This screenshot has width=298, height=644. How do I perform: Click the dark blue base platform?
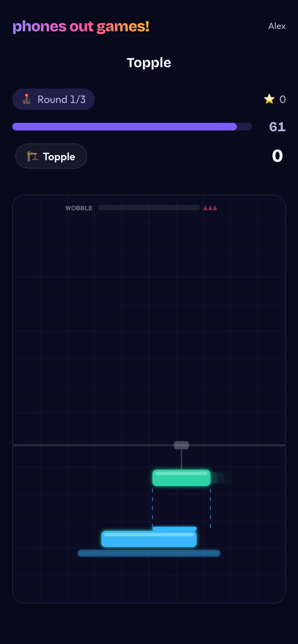point(149,553)
